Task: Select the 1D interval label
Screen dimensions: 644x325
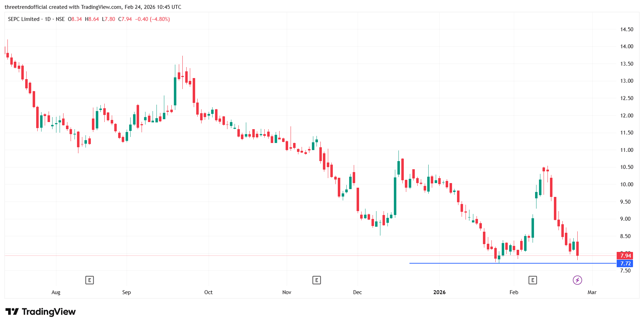Action: (x=48, y=19)
